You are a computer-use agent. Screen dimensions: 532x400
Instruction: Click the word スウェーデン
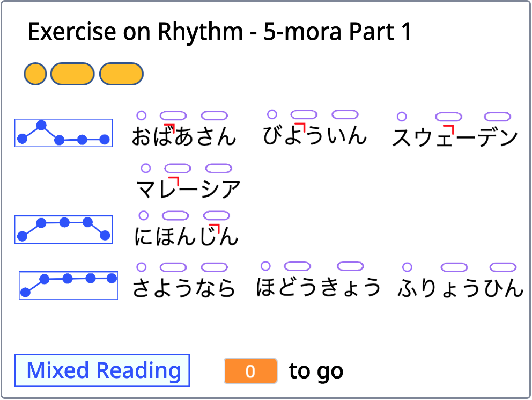455,137
